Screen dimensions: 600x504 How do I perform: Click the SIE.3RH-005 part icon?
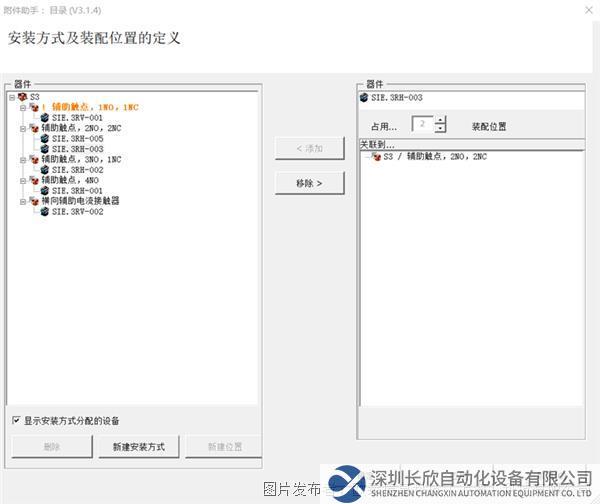[44, 139]
